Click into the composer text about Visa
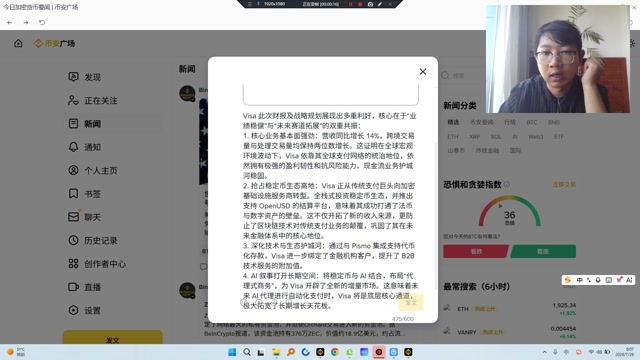 point(330,210)
